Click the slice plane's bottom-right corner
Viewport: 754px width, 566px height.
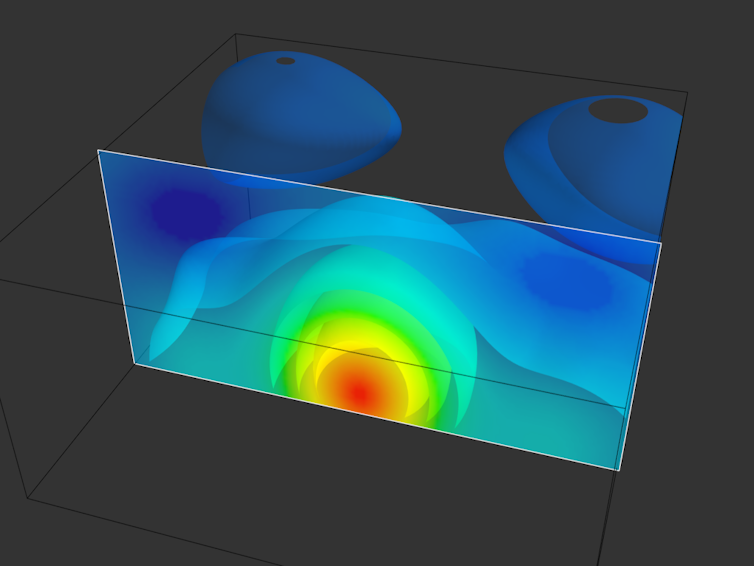(619, 468)
